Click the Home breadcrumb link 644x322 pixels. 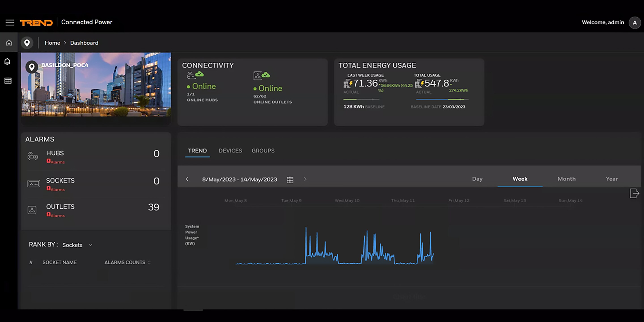[x=52, y=43]
